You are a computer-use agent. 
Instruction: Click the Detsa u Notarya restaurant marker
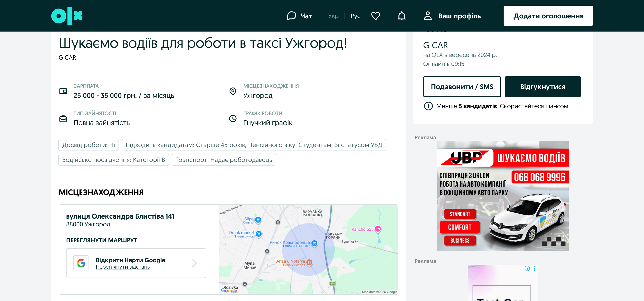(309, 262)
